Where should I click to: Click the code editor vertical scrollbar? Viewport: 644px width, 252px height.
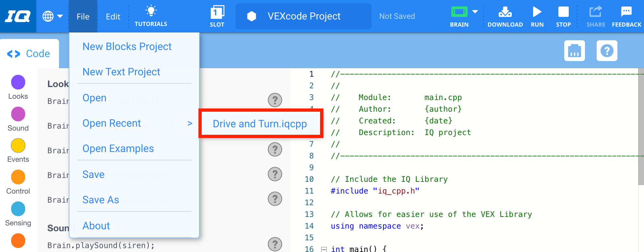[641, 127]
